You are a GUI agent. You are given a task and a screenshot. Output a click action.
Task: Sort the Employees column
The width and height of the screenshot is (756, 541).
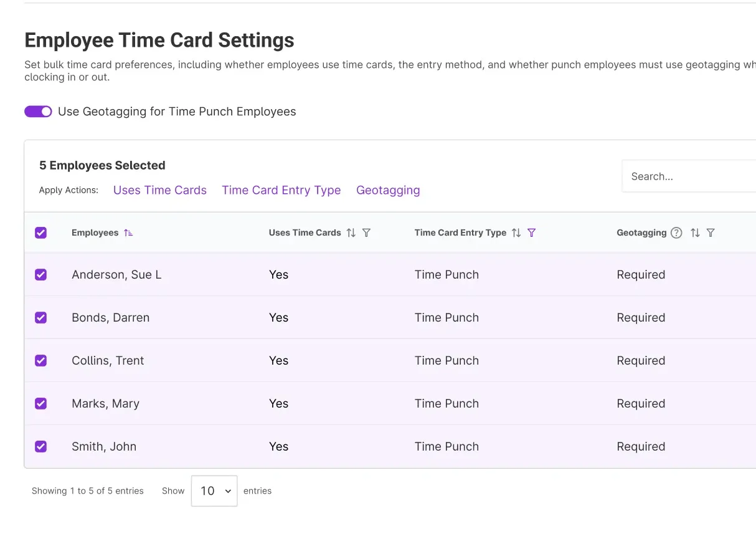click(x=128, y=232)
